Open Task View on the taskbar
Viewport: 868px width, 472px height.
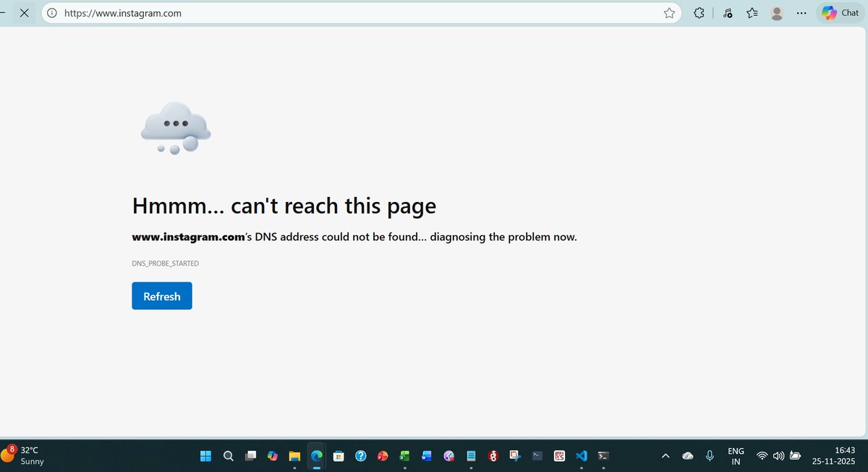[x=250, y=456]
